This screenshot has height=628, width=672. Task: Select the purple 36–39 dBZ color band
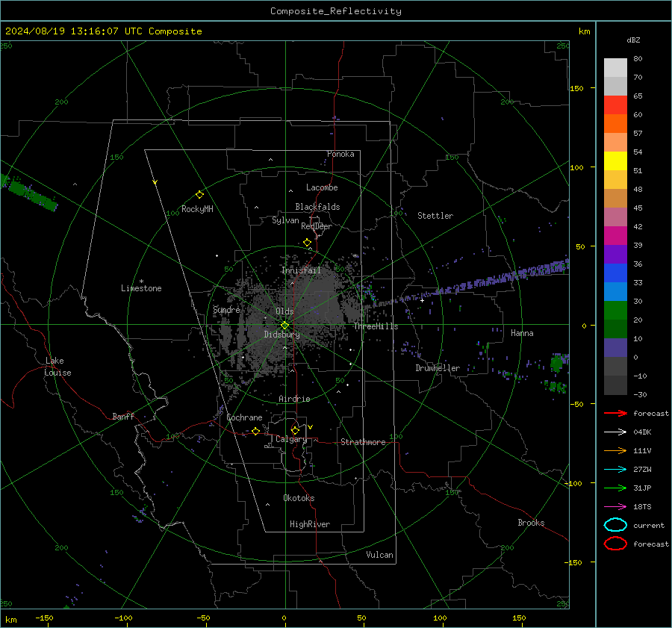[x=615, y=255]
